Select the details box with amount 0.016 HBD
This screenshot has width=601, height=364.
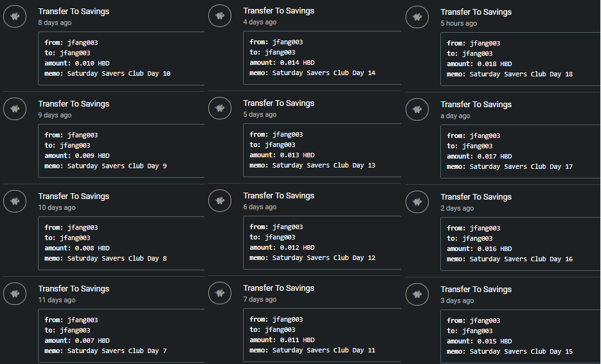(x=520, y=244)
